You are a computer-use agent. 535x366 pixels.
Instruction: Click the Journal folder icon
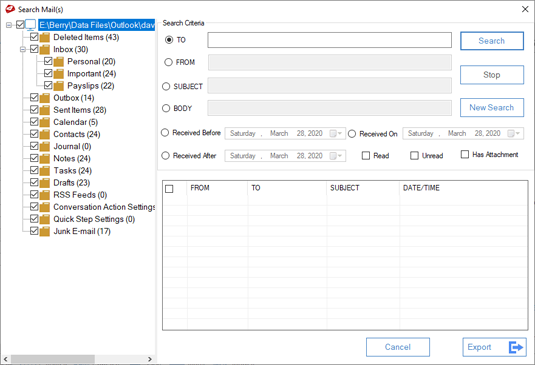[x=45, y=146]
